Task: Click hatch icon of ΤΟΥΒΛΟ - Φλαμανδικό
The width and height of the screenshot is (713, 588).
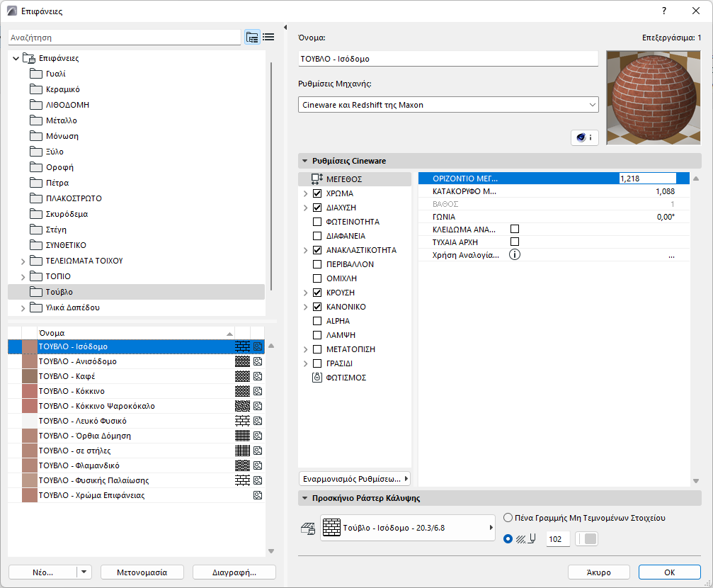Action: tap(242, 465)
